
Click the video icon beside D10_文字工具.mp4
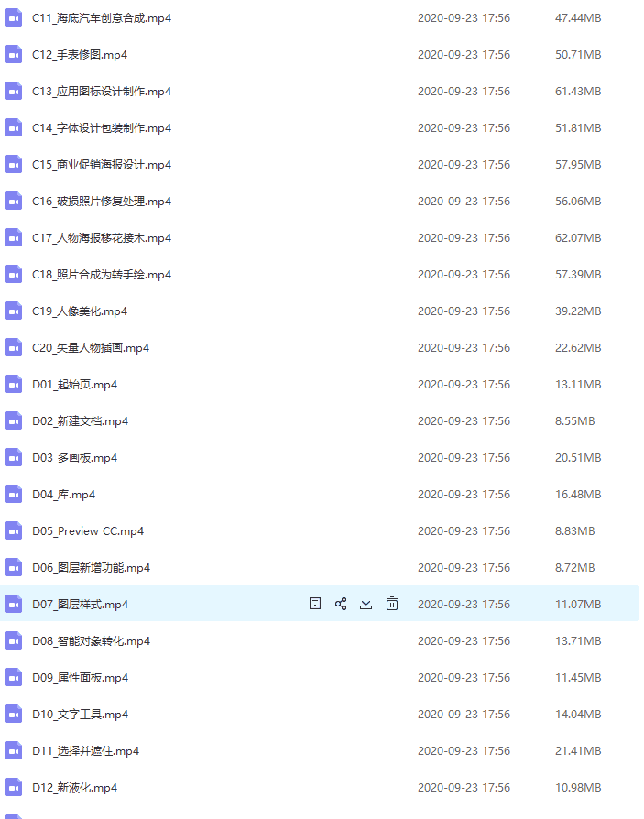coord(14,714)
